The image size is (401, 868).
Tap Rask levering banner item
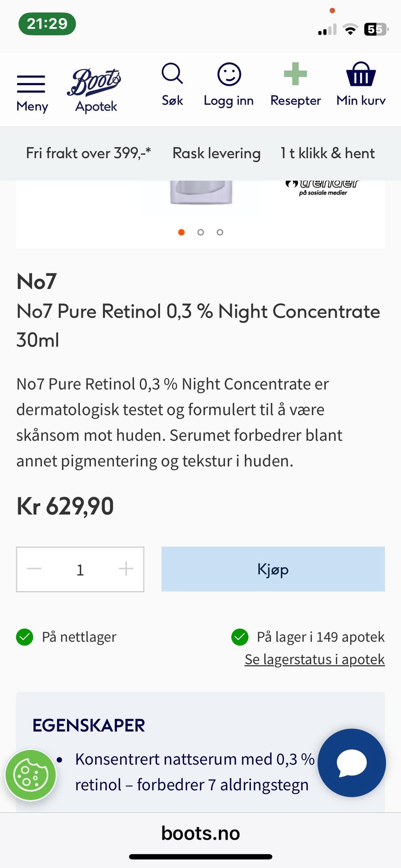pos(216,153)
